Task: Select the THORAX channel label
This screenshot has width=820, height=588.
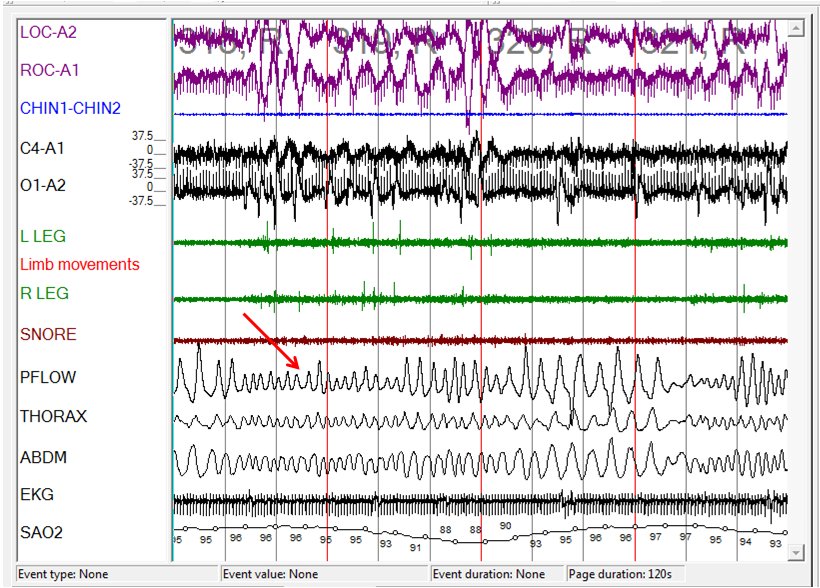Action: 53,416
